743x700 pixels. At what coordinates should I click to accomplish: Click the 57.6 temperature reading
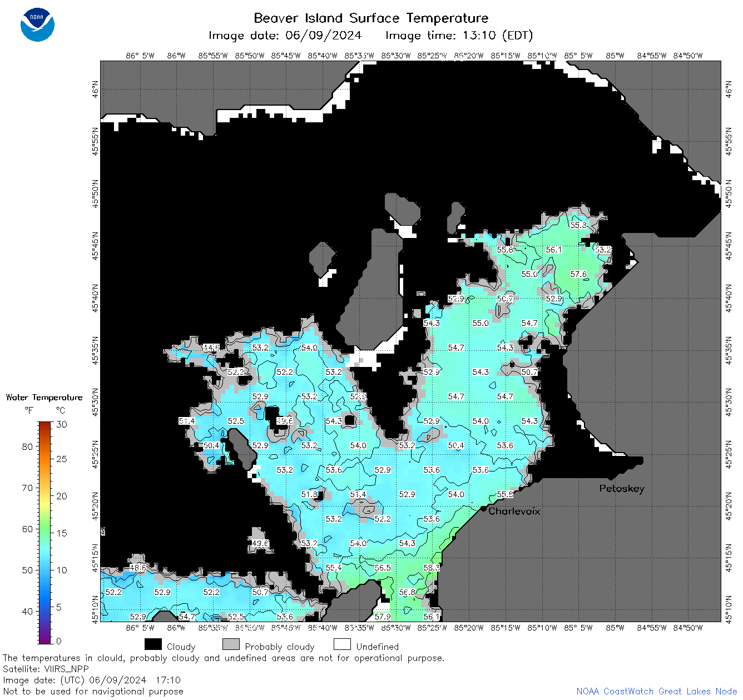[x=578, y=274]
